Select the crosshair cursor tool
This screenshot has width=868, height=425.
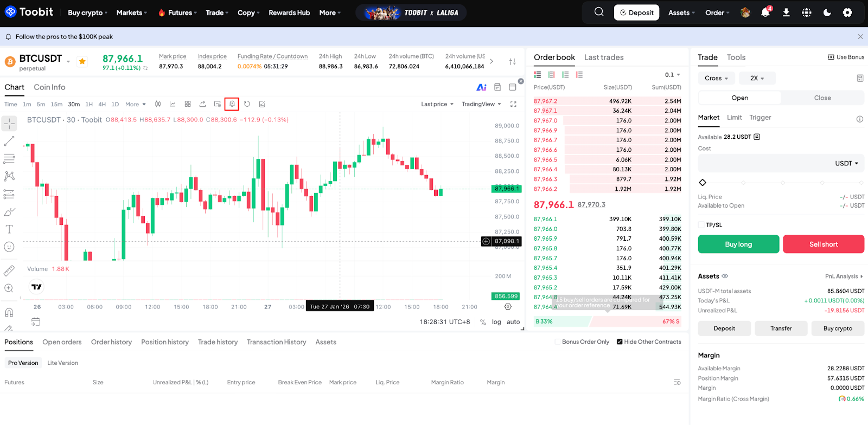(9, 124)
